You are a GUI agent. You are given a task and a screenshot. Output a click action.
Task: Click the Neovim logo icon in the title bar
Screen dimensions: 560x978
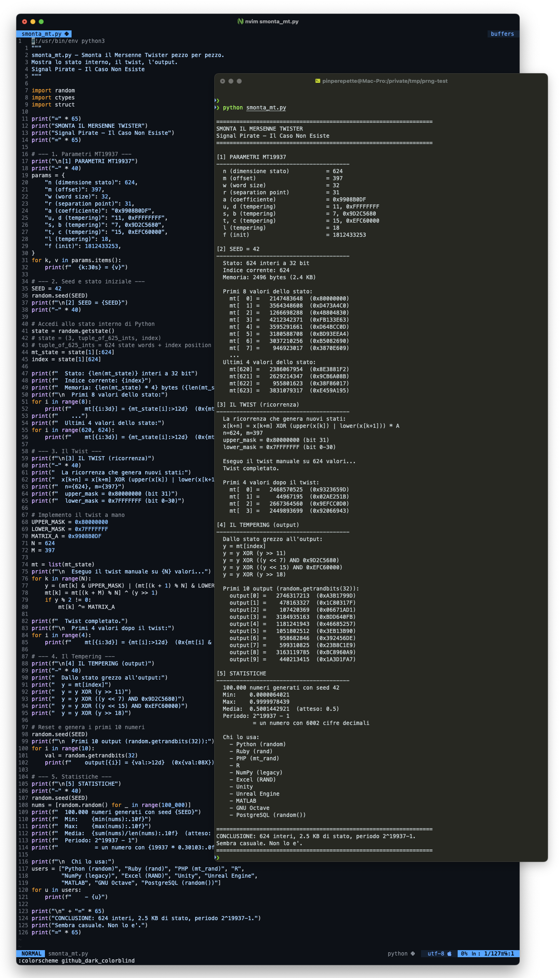click(x=240, y=21)
